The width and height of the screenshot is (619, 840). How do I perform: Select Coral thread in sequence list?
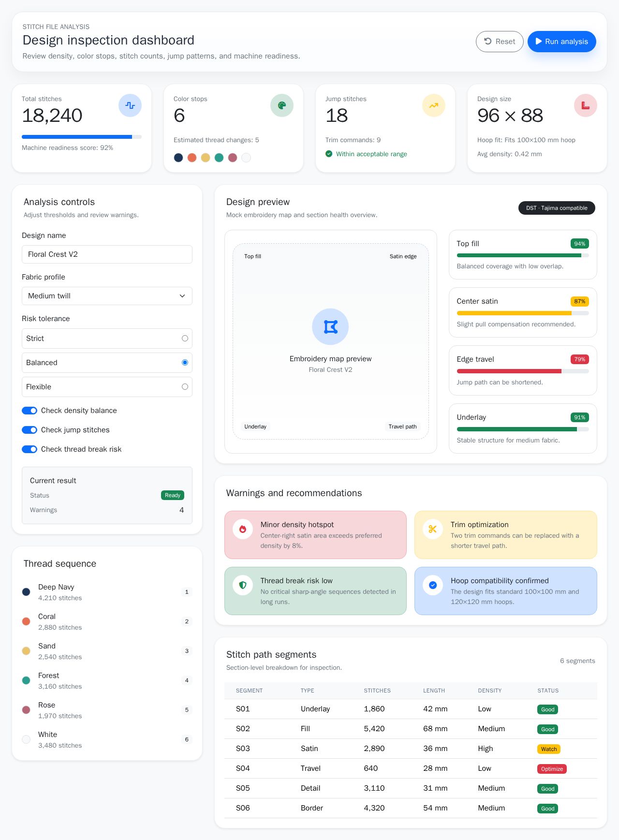click(x=107, y=621)
